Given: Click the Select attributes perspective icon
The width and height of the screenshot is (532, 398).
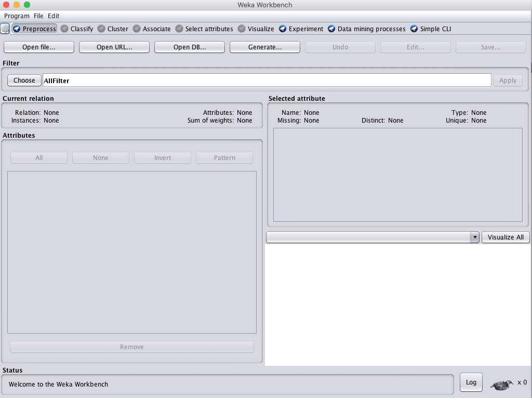Looking at the screenshot, I should pos(179,29).
